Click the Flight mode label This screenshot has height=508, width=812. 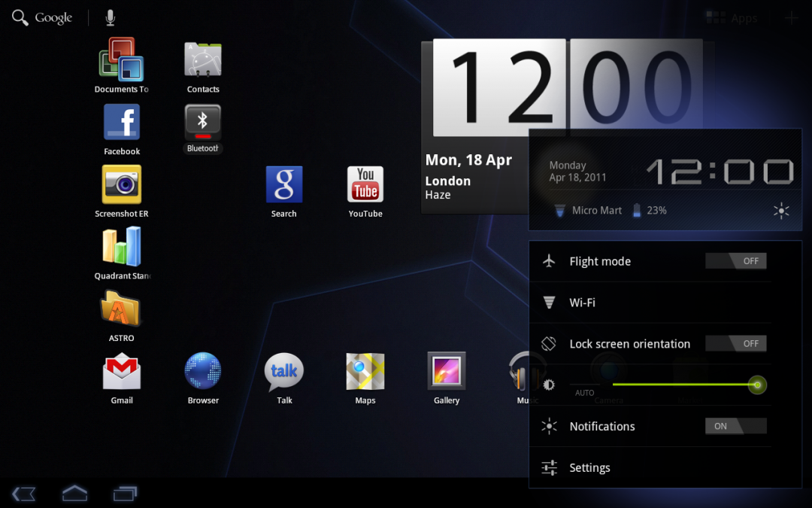pyautogui.click(x=600, y=261)
